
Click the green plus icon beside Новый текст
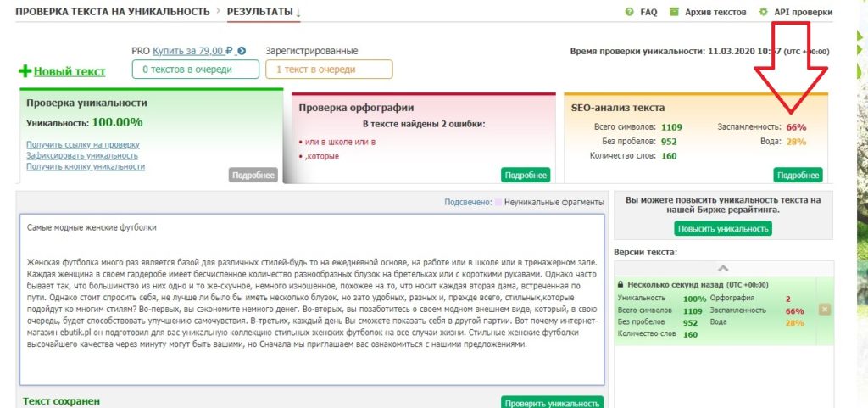(x=25, y=71)
